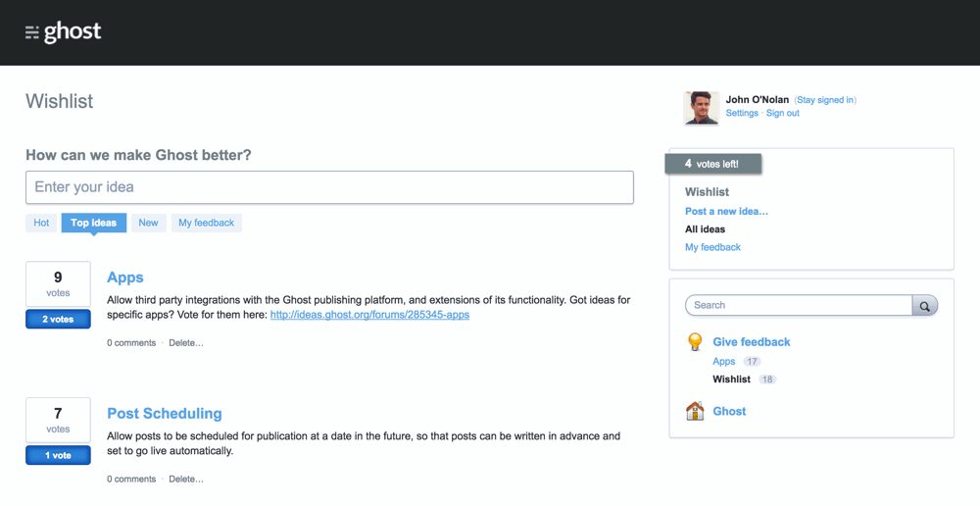Click the Ghost logo in header
This screenshot has height=506, width=980.
click(64, 32)
